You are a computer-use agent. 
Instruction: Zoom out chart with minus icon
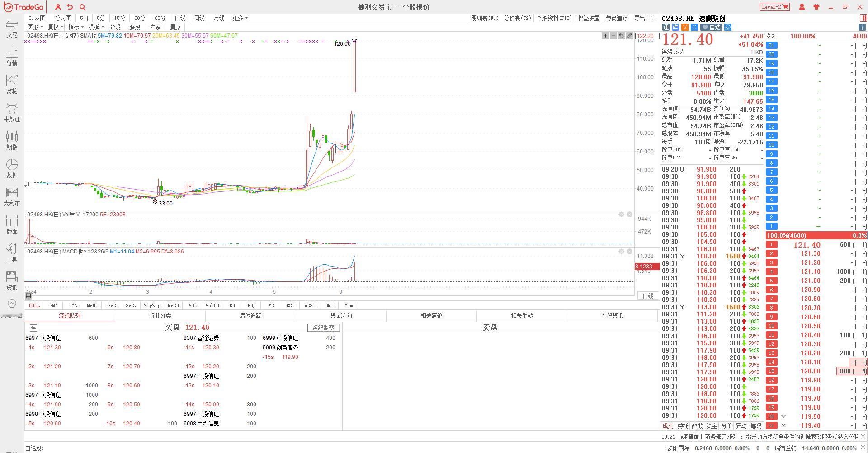click(613, 36)
